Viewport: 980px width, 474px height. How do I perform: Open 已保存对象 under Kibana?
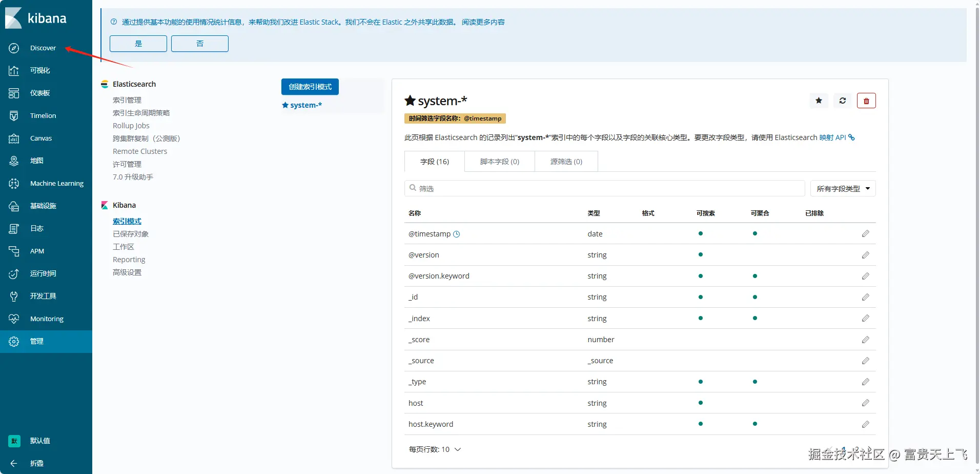pos(131,234)
